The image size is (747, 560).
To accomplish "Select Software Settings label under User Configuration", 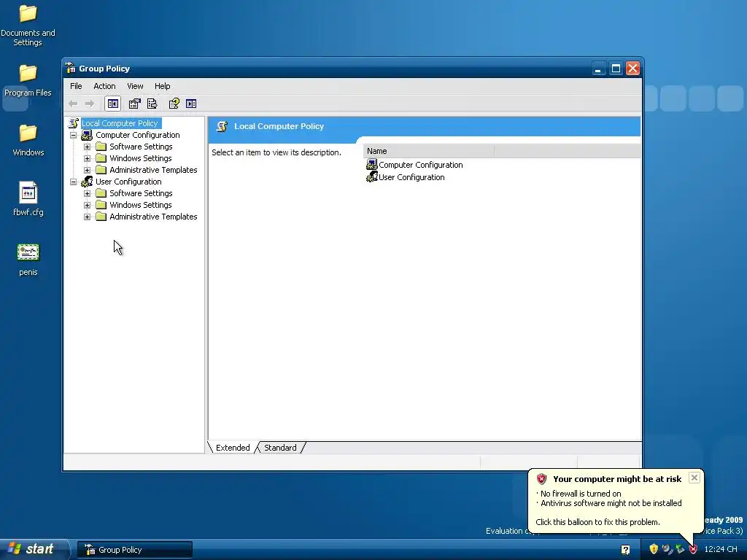I will 141,193.
